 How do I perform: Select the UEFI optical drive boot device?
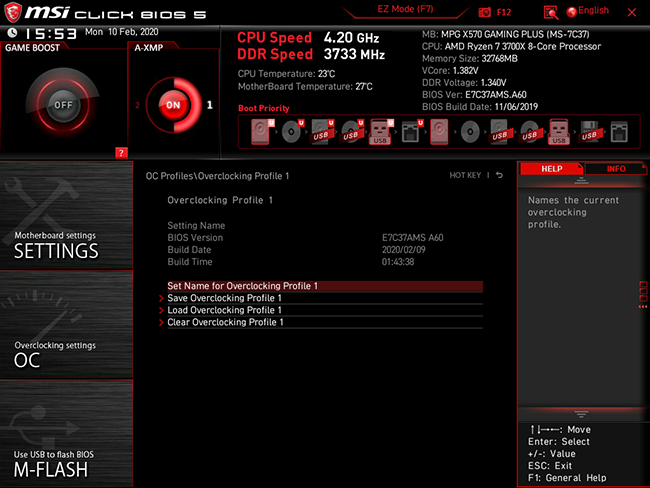coord(292,132)
